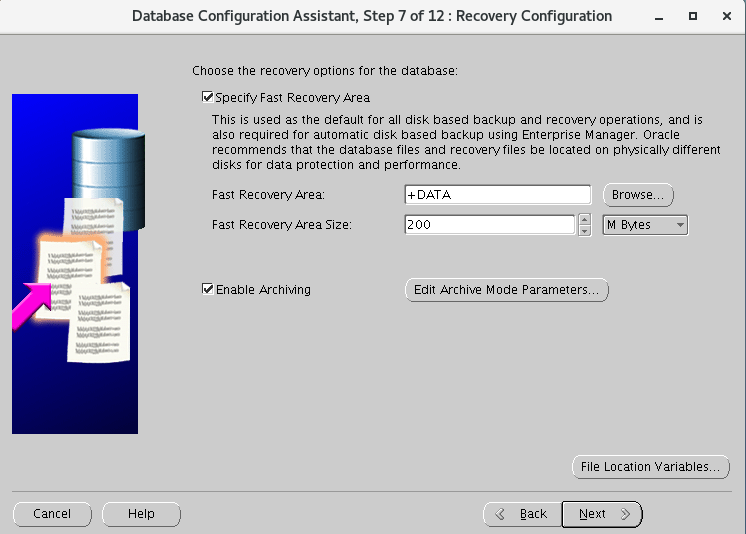Cancel the Database Configuration Assistant

coord(52,514)
